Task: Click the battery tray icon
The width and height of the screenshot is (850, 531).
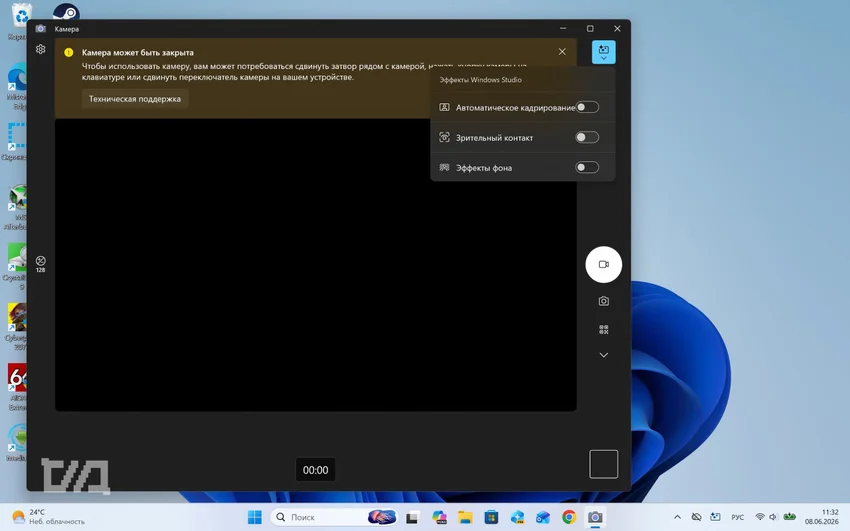Action: [x=790, y=517]
